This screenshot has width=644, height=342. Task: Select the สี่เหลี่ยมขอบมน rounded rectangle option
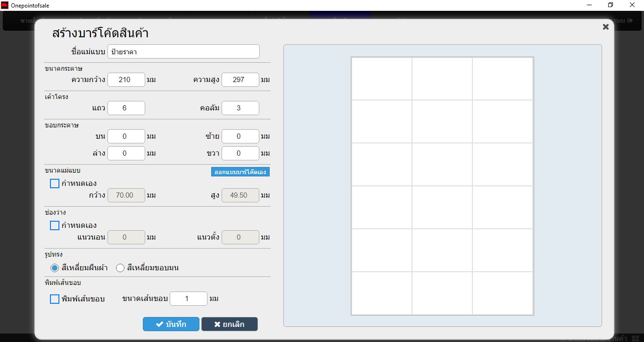coord(120,268)
